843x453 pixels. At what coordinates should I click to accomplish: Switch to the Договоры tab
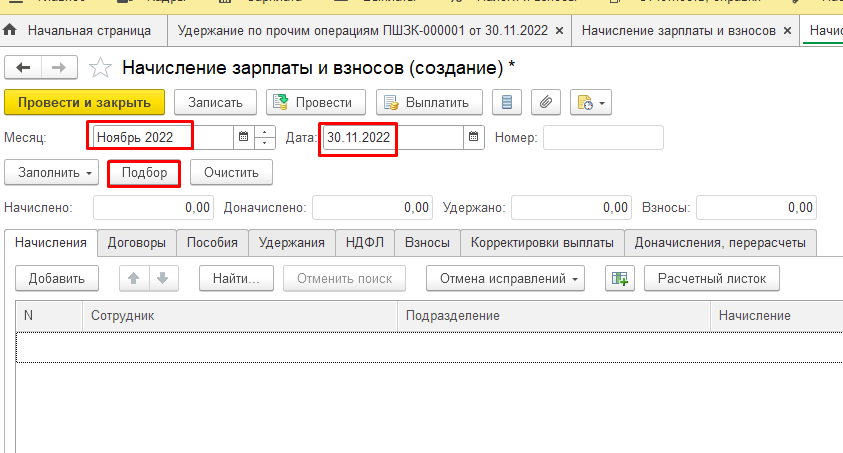[137, 243]
